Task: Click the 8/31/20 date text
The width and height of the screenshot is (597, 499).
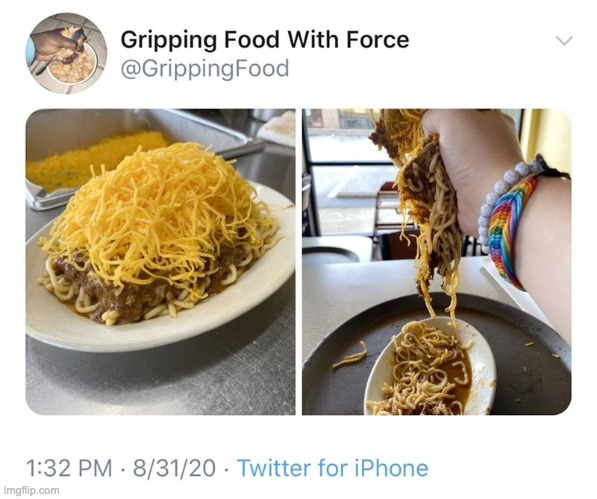Action: pos(174,468)
